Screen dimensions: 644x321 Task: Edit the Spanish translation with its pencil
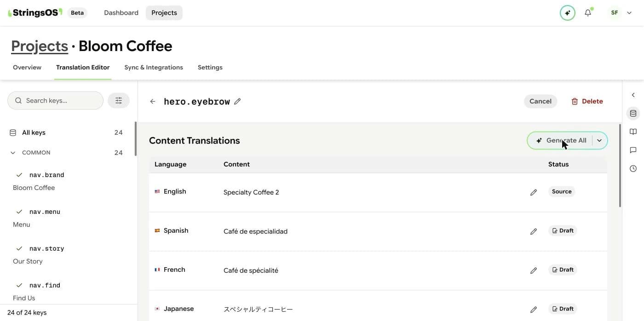pyautogui.click(x=534, y=231)
